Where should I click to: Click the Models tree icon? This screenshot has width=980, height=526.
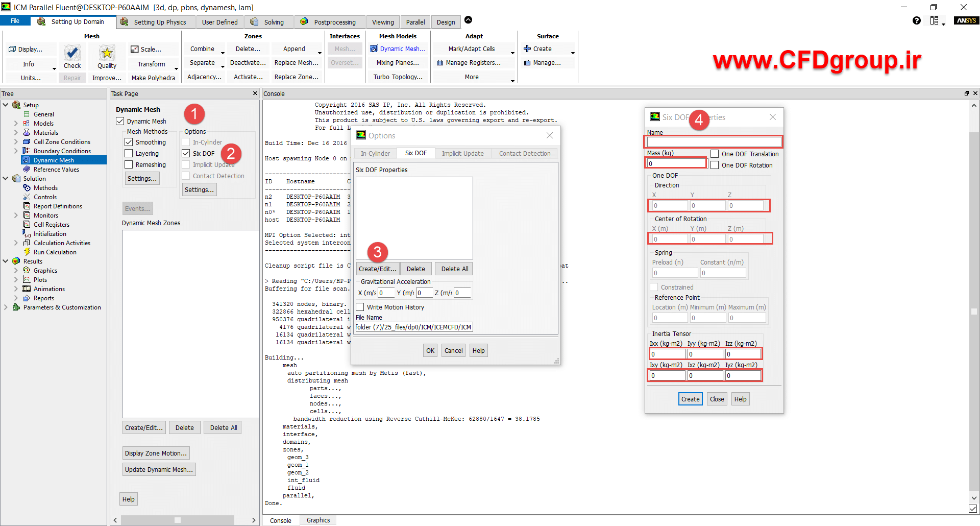27,124
